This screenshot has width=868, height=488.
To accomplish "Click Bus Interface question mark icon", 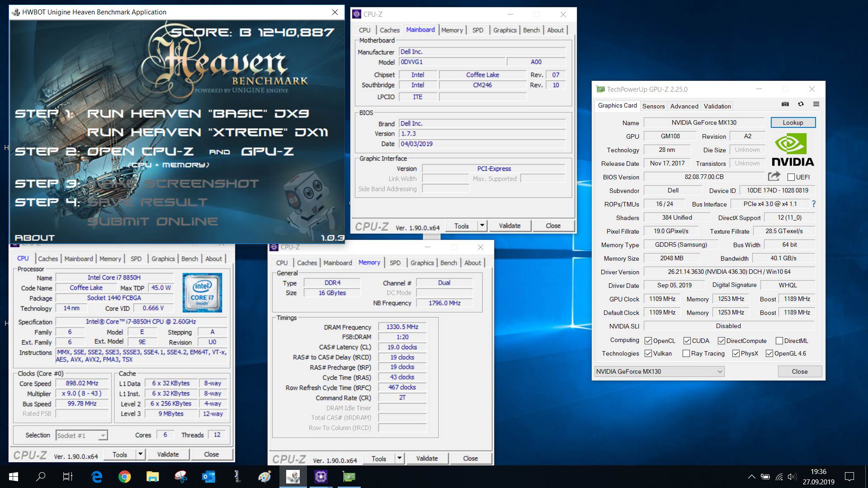I will coord(814,204).
